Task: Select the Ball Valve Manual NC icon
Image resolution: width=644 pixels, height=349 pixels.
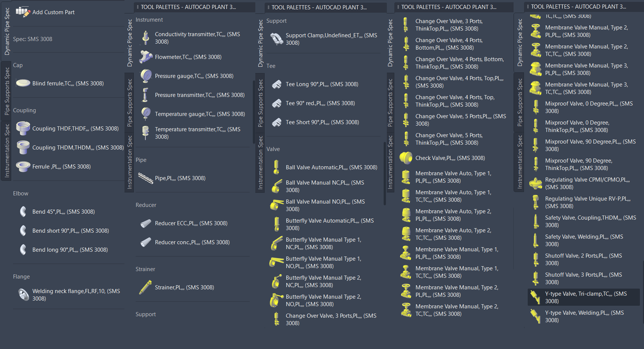Action: [277, 186]
